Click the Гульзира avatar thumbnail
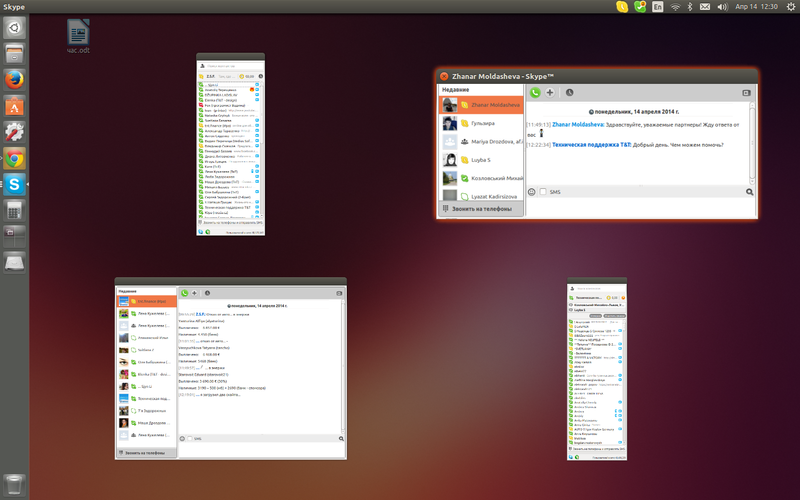Viewport: 800px width, 500px height. click(449, 123)
